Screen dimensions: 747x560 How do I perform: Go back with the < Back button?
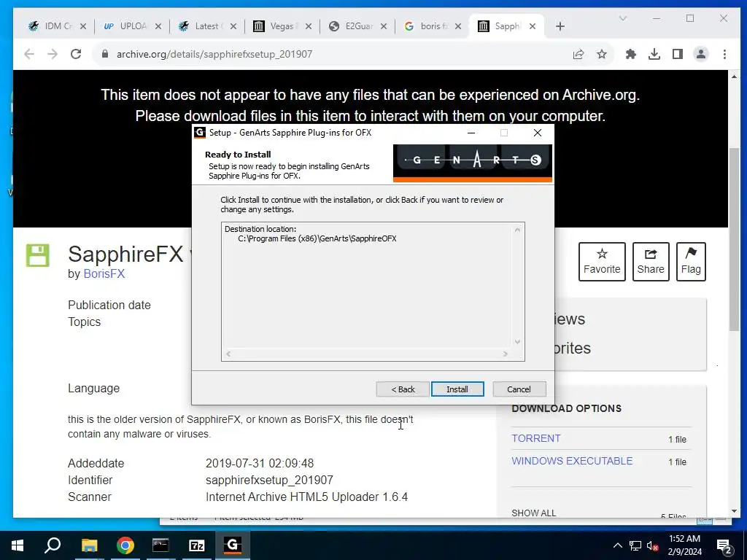403,389
